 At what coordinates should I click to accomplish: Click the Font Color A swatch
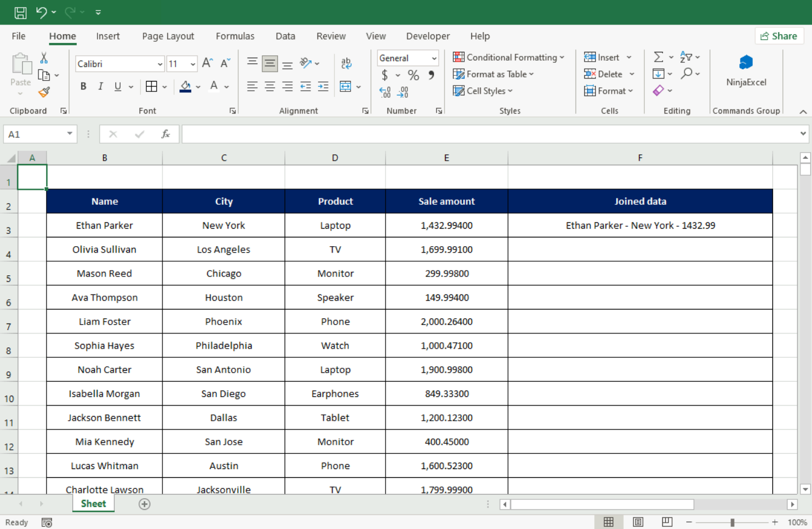click(214, 87)
